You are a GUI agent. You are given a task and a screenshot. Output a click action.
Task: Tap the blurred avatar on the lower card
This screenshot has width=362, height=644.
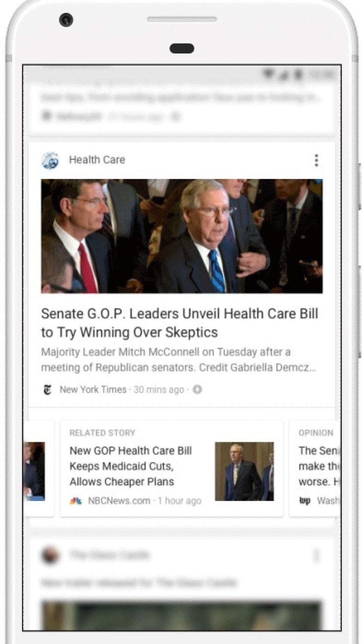[x=50, y=555]
